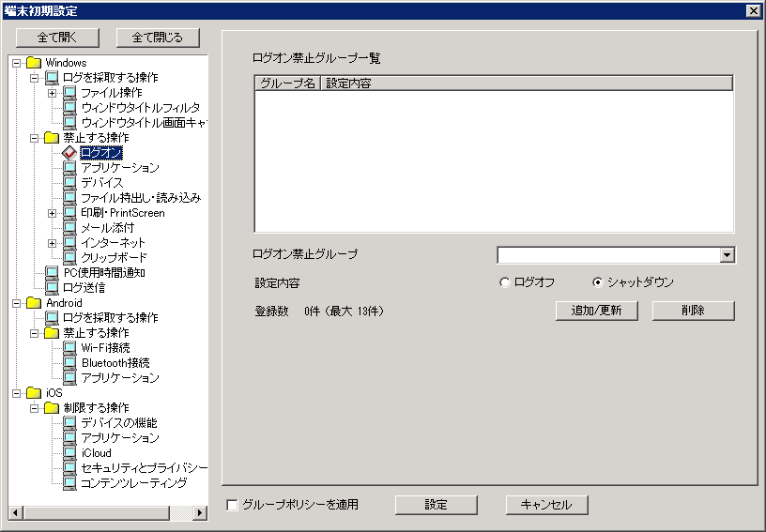Click the セキュリティとプライバシー icon
This screenshot has width=766, height=532.
click(x=69, y=468)
